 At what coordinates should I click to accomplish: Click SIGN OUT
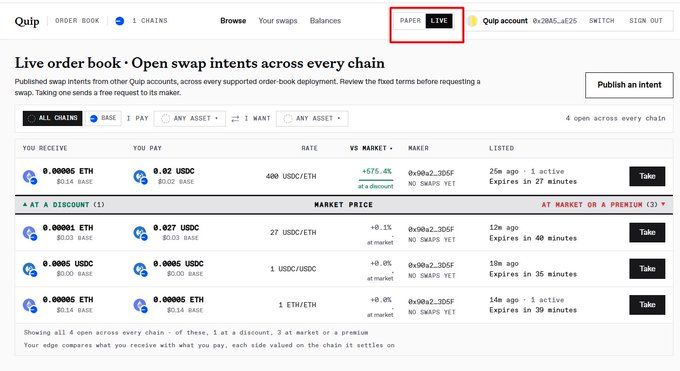(646, 20)
